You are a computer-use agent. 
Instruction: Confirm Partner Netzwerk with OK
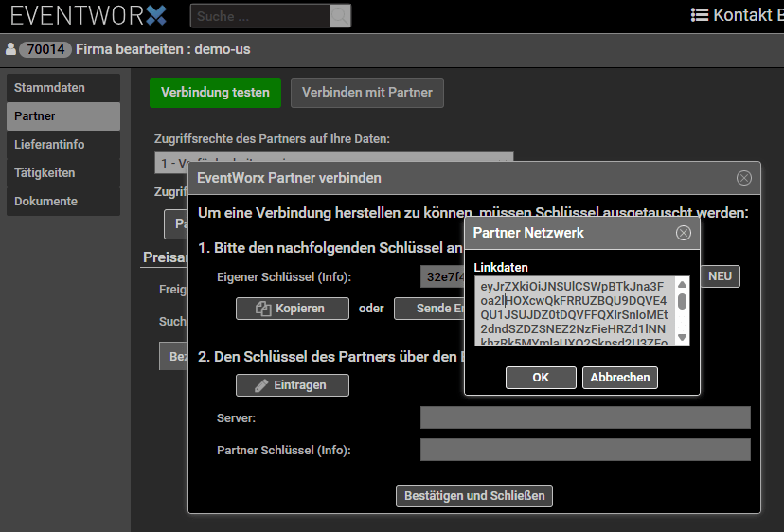541,378
